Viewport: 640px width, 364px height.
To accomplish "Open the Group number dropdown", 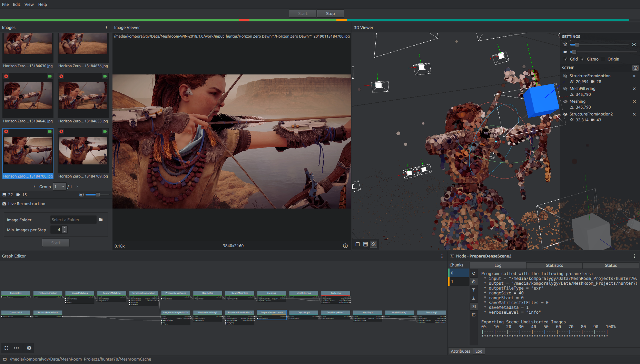I will click(60, 186).
